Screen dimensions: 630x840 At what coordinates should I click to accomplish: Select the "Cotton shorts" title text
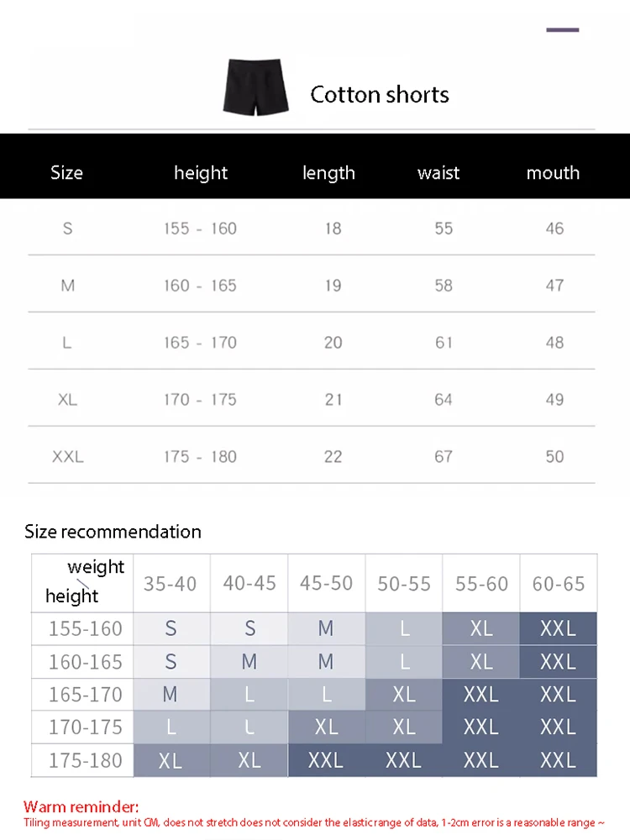pos(380,94)
